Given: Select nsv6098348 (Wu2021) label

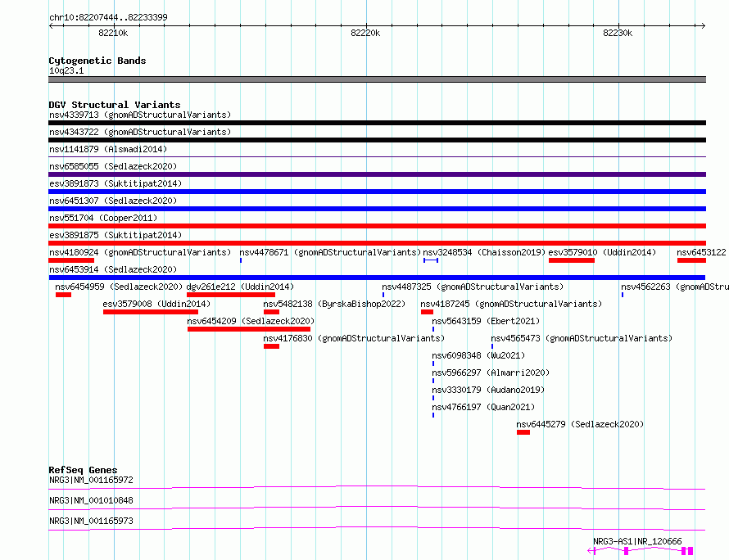Looking at the screenshot, I should [478, 355].
